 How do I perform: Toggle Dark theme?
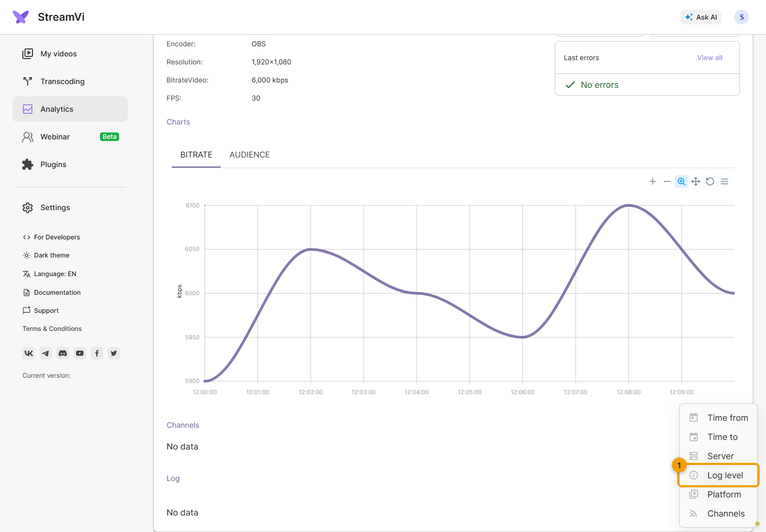(x=46, y=255)
